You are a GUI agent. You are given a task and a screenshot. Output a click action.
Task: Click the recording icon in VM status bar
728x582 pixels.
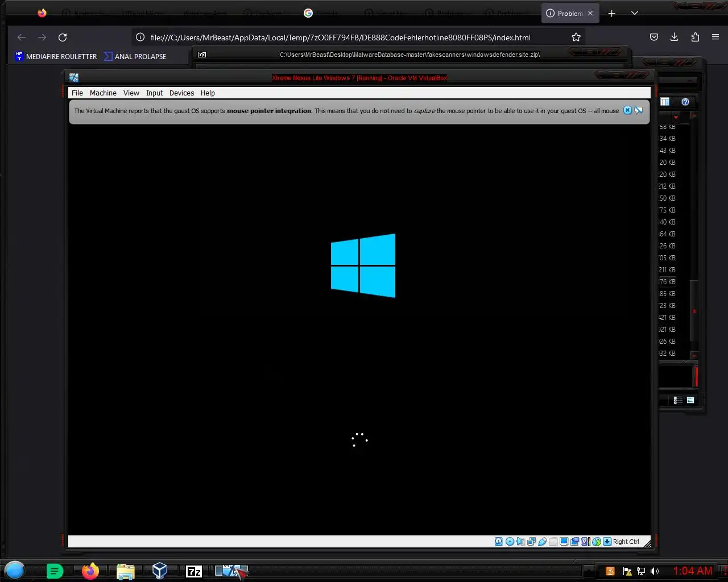[574, 542]
